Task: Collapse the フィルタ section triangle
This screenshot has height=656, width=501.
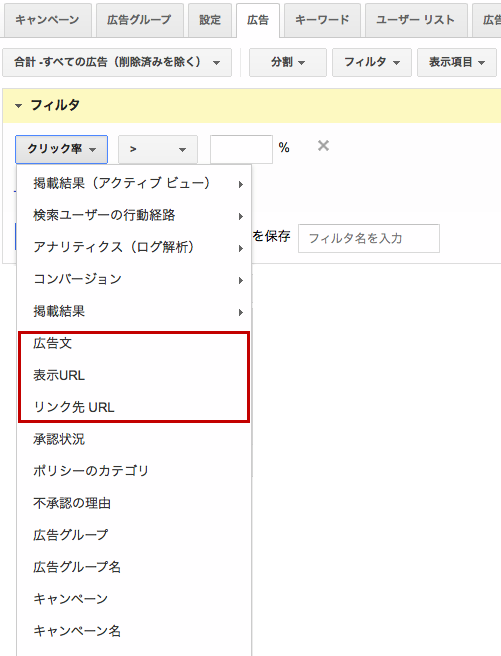Action: [18, 106]
